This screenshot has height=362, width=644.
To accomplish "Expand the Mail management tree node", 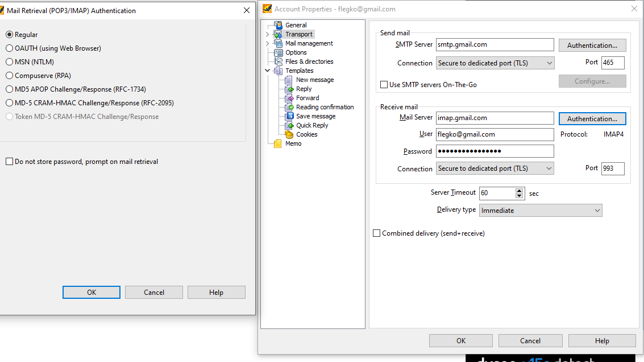I will coord(268,43).
